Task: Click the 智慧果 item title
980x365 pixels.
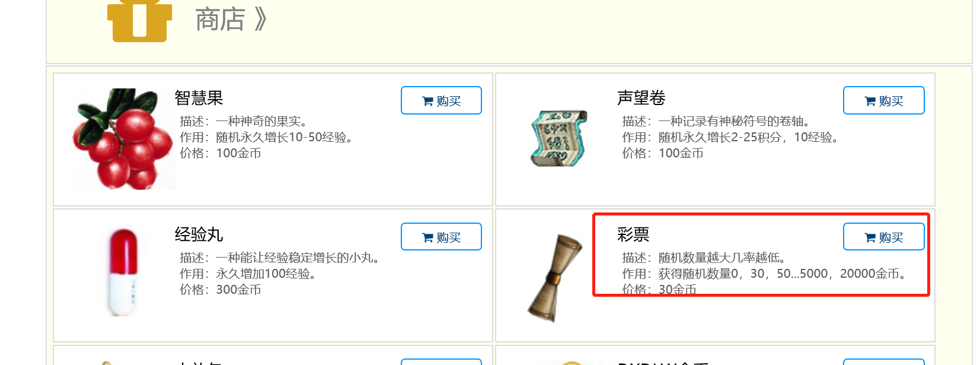Action: [199, 98]
